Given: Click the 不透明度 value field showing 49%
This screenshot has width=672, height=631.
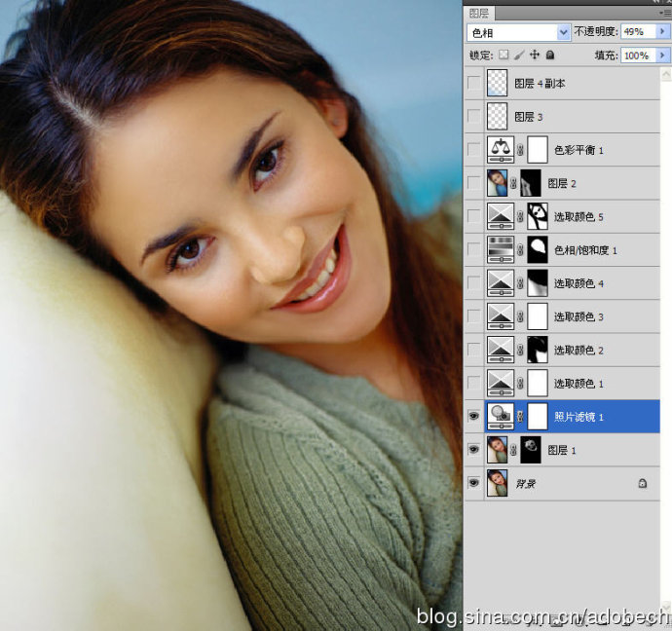Looking at the screenshot, I should tap(638, 32).
